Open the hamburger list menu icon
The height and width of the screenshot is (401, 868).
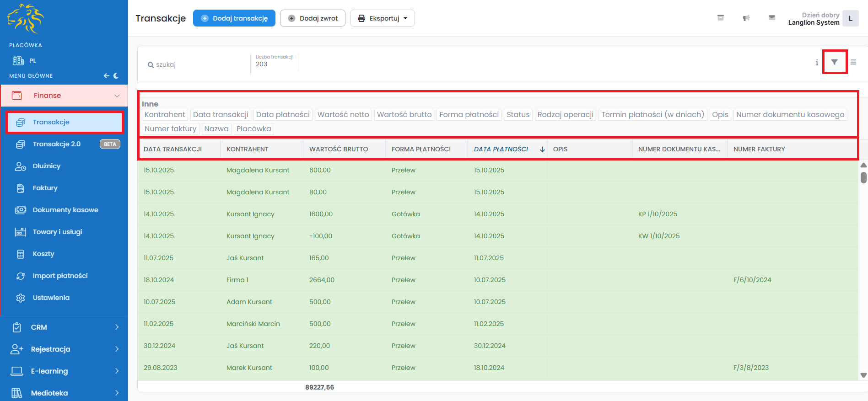(x=853, y=62)
